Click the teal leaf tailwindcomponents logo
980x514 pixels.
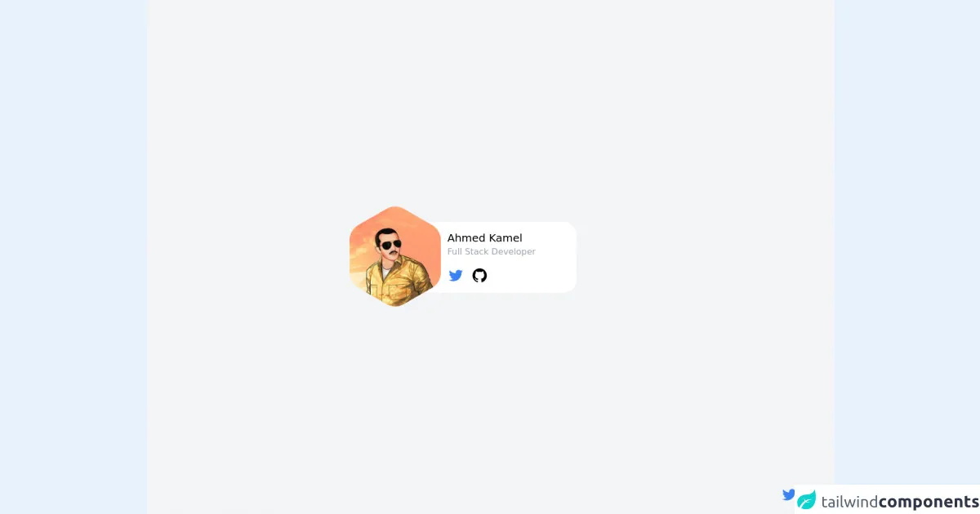pyautogui.click(x=807, y=500)
